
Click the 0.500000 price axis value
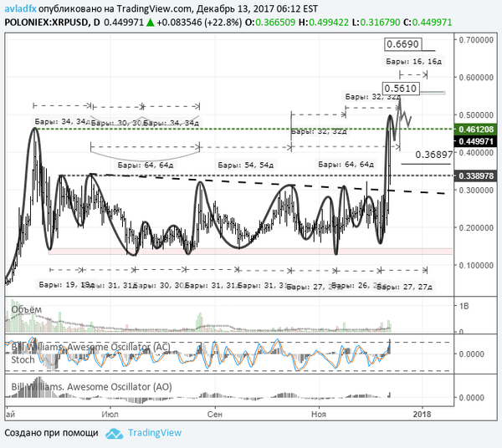coord(476,115)
